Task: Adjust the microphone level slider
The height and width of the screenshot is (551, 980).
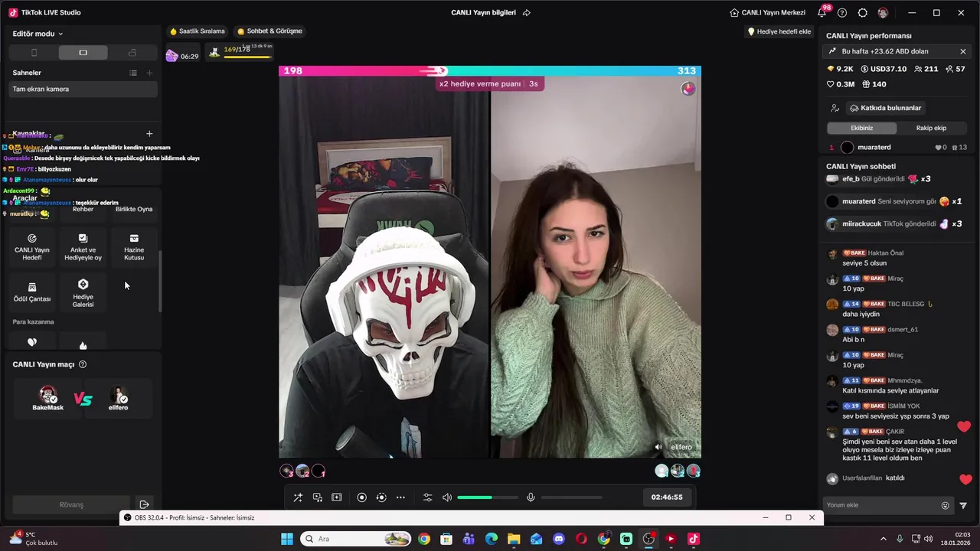Action: (571, 497)
